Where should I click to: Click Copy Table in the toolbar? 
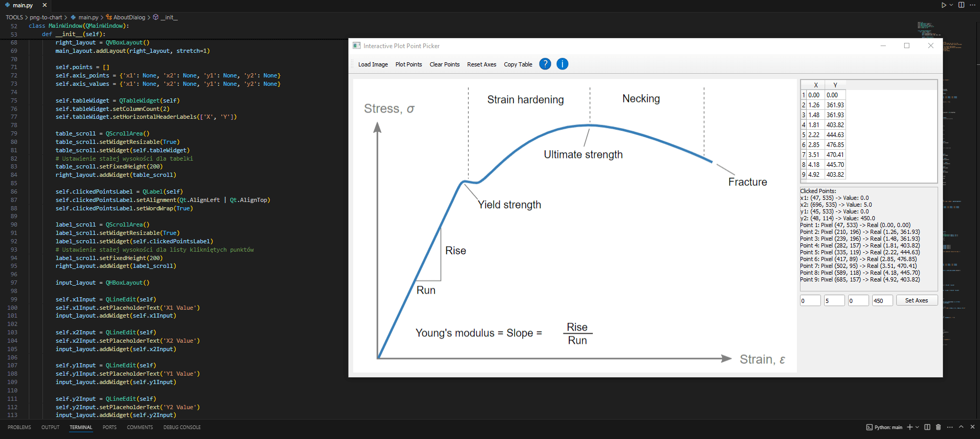coord(517,64)
